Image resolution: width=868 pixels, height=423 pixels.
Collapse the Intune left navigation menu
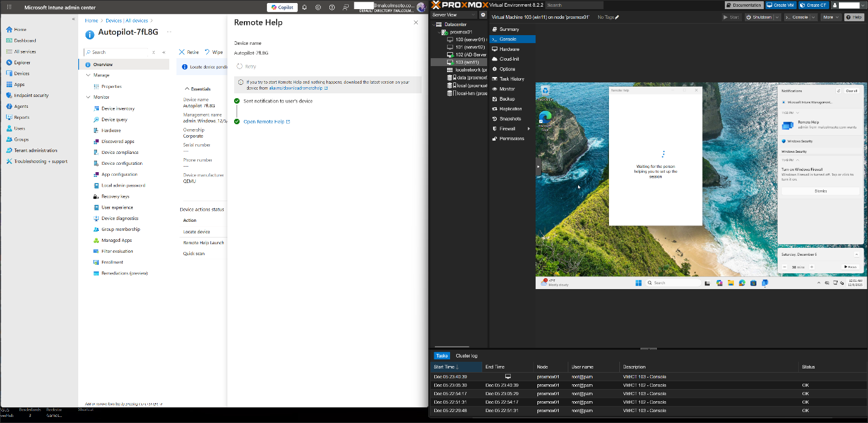click(x=73, y=19)
